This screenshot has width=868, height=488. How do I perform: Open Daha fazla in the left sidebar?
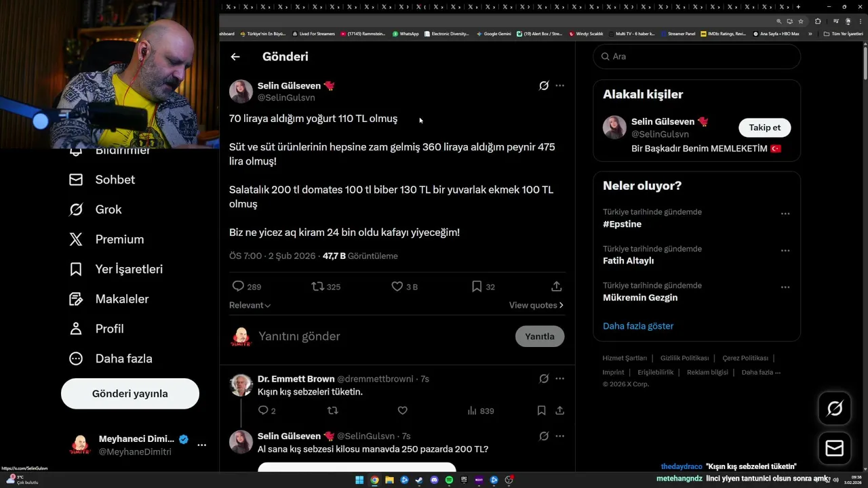tap(111, 359)
